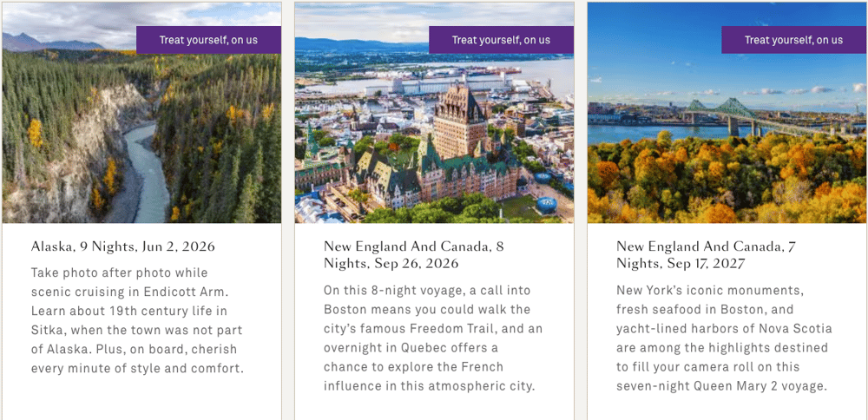Screen dimensions: 868x420
Task: Open the 7 Nights, Sep 17, 2027 cruise title
Action: coord(706,255)
